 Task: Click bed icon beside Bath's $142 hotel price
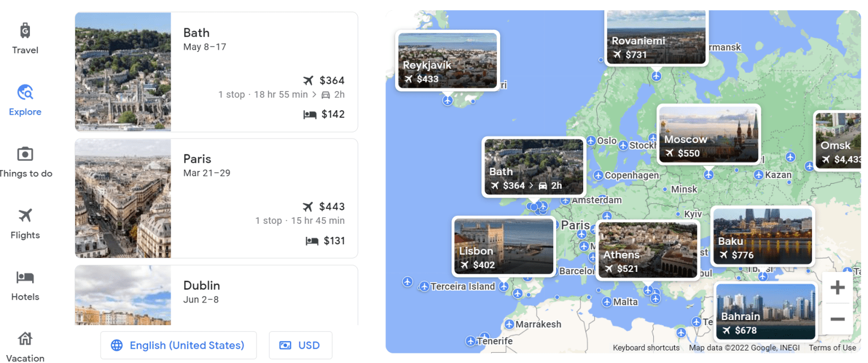coord(310,114)
